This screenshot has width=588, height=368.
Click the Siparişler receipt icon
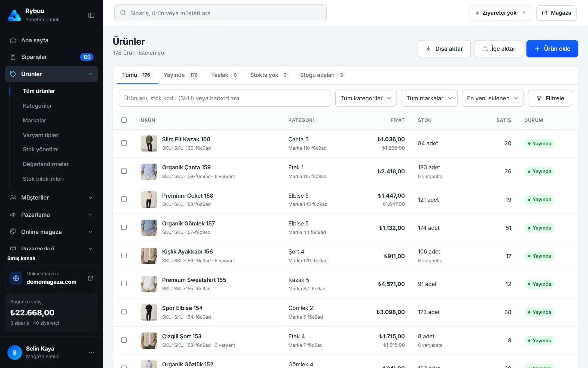coord(13,57)
